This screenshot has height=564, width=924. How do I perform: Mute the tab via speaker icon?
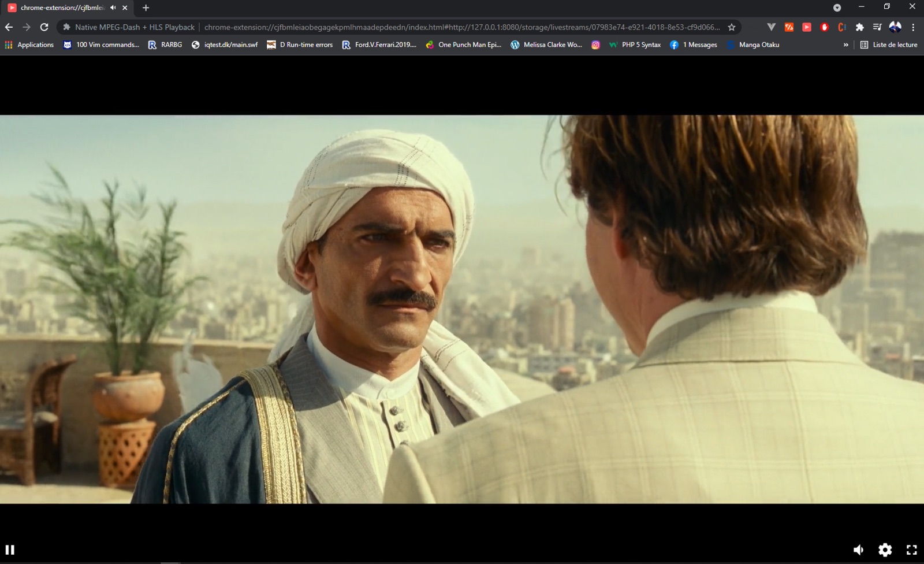pyautogui.click(x=113, y=8)
